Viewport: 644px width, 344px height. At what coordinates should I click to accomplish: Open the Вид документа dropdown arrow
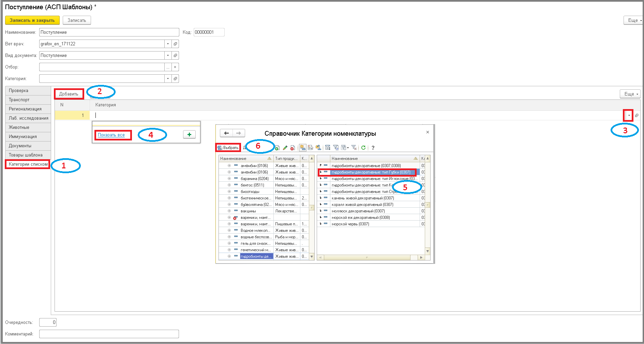click(168, 55)
